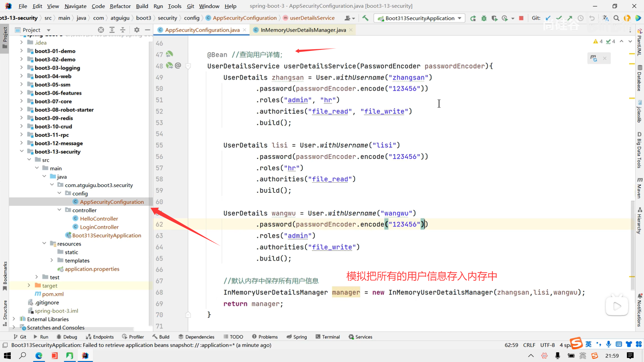Open the Refactor menu
This screenshot has height=362, width=644.
(x=120, y=6)
